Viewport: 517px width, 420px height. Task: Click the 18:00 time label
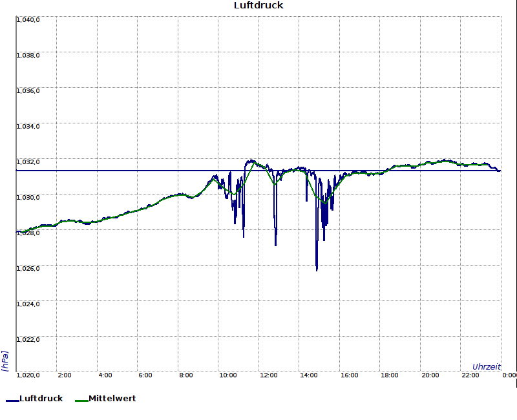pos(390,375)
